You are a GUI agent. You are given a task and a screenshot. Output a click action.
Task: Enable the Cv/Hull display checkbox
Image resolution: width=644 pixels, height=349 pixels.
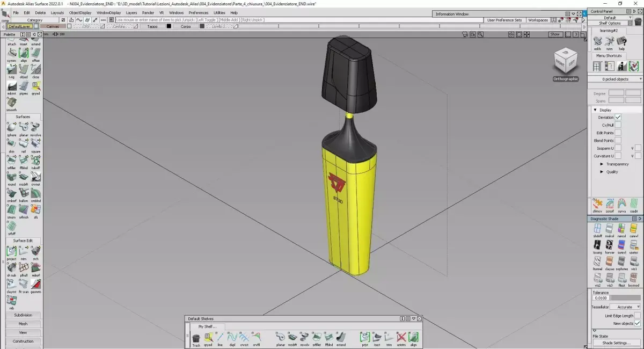tap(617, 125)
